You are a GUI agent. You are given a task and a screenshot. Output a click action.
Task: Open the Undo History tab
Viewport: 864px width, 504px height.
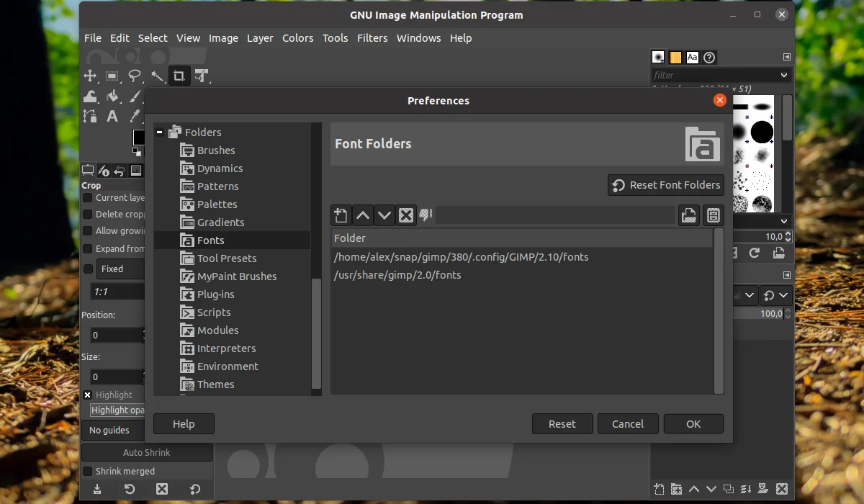(120, 171)
